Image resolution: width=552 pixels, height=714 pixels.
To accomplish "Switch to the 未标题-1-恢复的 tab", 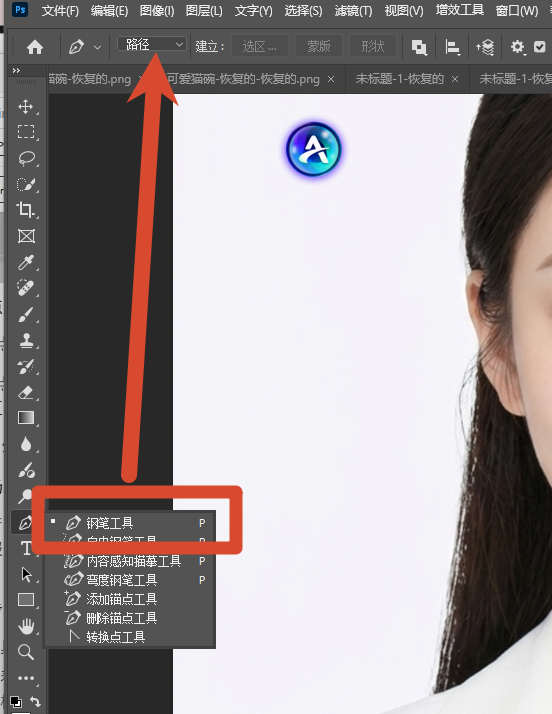I will [399, 79].
